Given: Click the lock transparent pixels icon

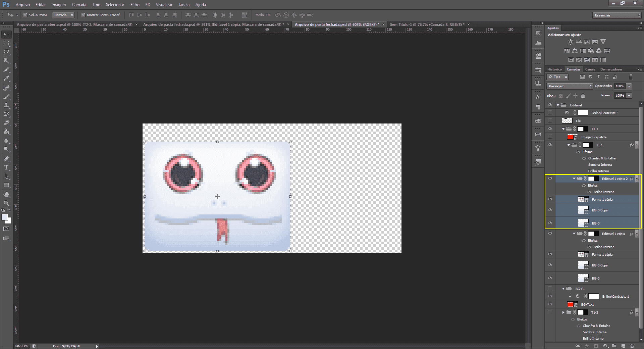Looking at the screenshot, I should point(560,96).
